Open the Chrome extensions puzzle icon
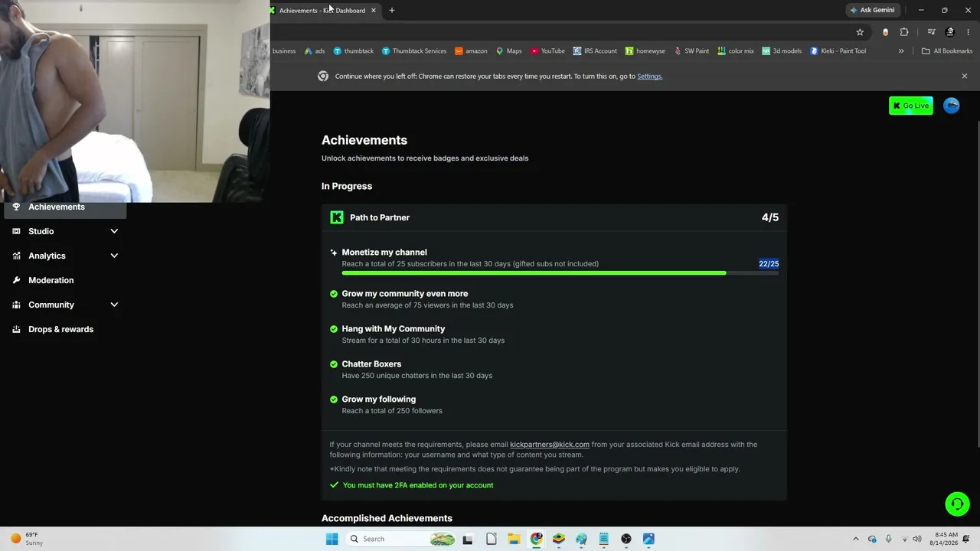This screenshot has width=980, height=551. (904, 32)
